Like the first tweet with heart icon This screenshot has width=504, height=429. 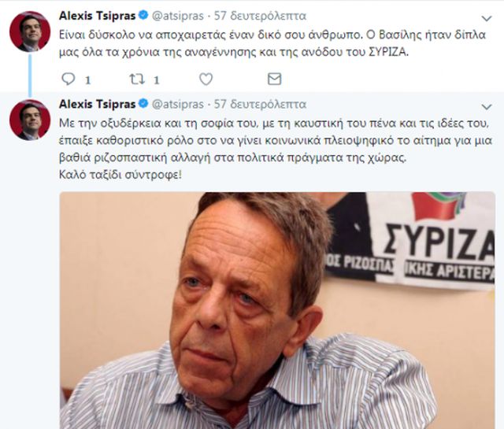[x=206, y=79]
